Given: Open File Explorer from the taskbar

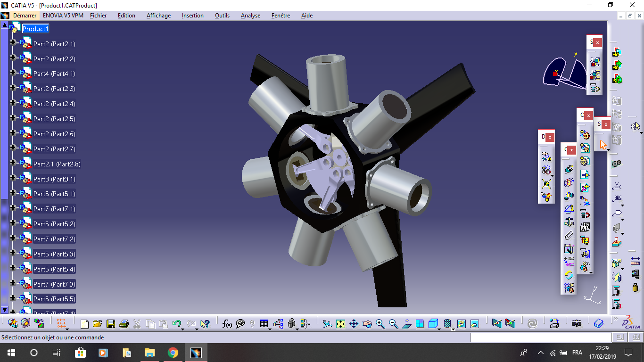Looking at the screenshot, I should click(149, 353).
